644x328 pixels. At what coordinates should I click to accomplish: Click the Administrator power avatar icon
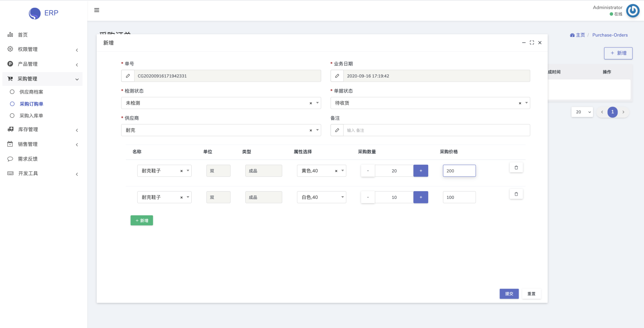(633, 11)
